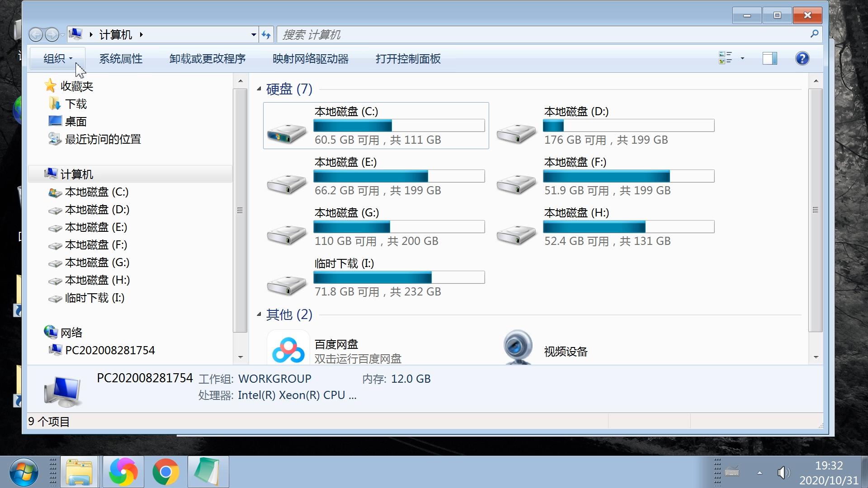This screenshot has height=488, width=868.
Task: Click main pane scroll up arrow
Action: click(x=816, y=81)
